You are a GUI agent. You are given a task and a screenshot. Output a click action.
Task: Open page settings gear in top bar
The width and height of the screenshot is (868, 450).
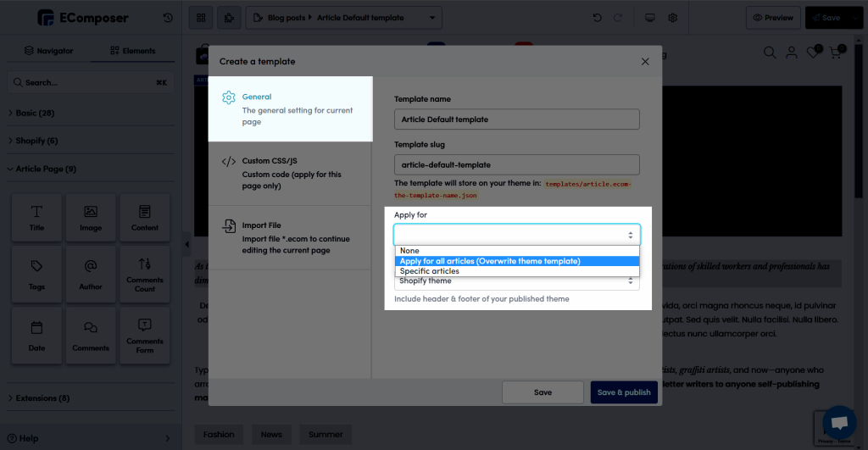672,18
